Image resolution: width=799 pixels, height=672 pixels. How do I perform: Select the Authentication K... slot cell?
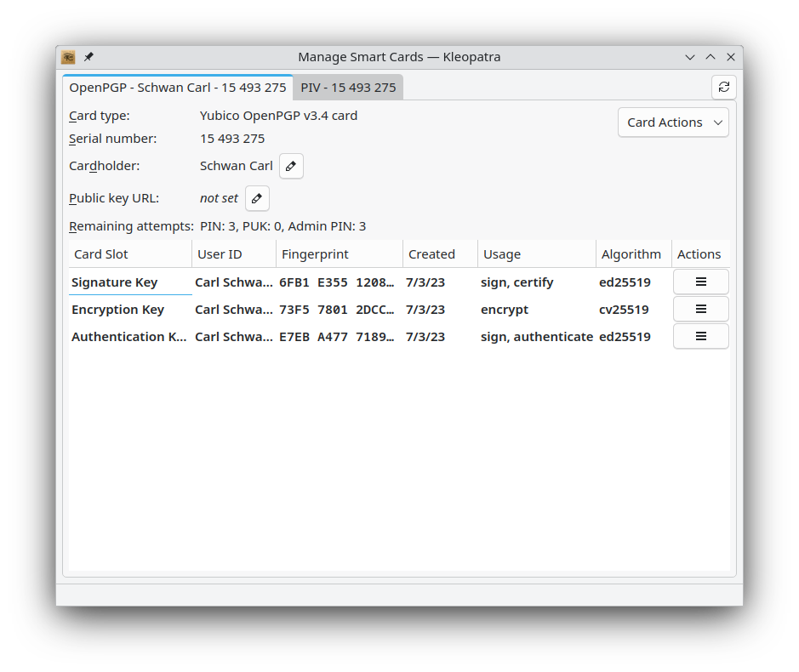(130, 337)
